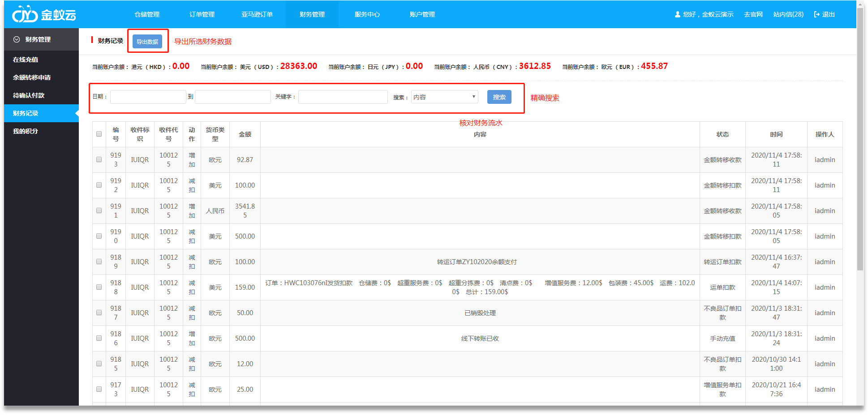Click the 关键字 keyword input field
This screenshot has width=868, height=415.
tap(343, 97)
